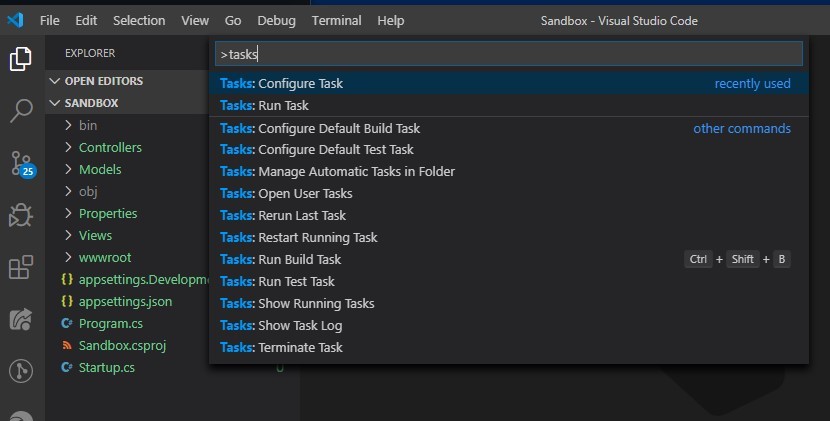Open Sandbox.csproj in the explorer
This screenshot has height=421, width=830.
[122, 345]
